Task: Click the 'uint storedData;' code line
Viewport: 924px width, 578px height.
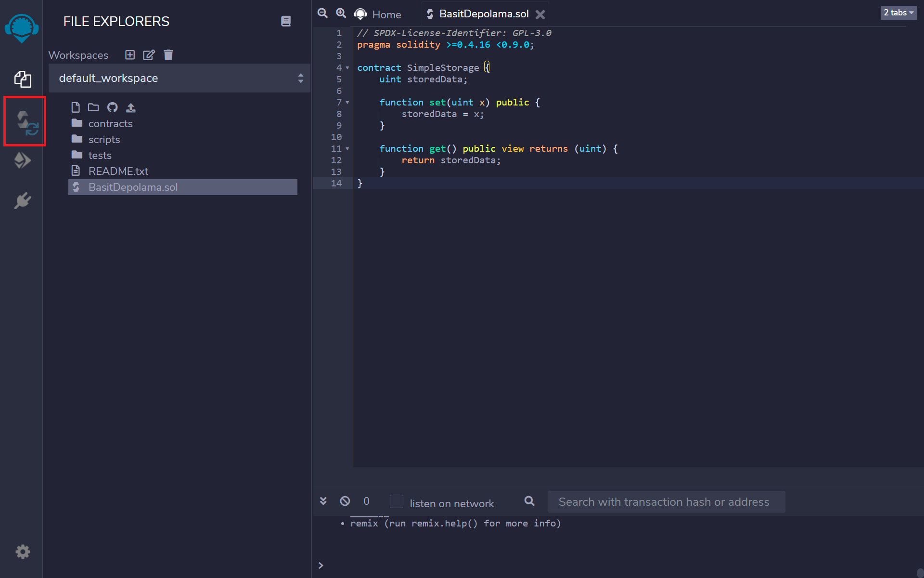Action: (x=423, y=79)
